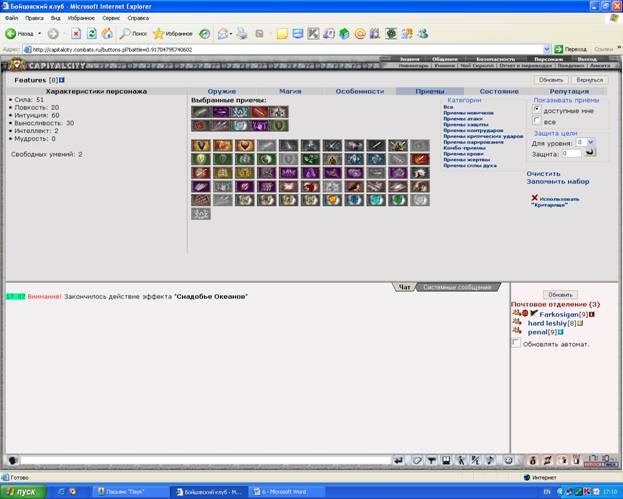Switch to Microsoft Word taskbar item
The height and width of the screenshot is (499, 623).
[288, 492]
